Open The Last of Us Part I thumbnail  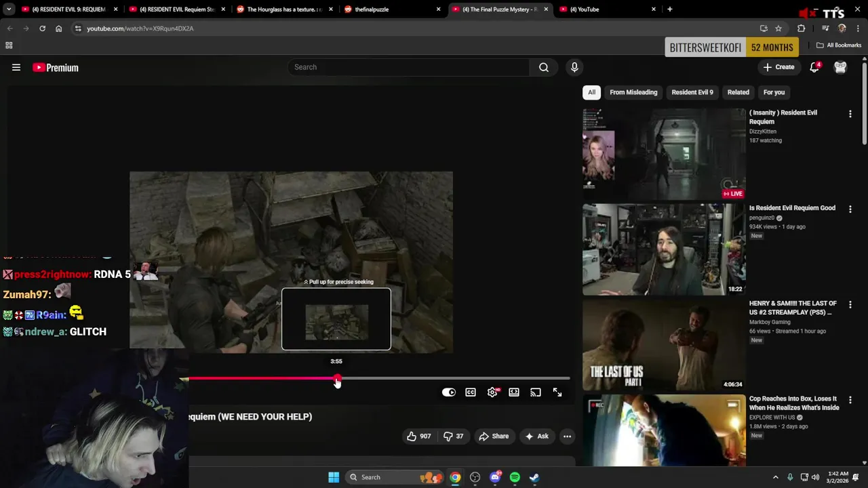click(x=664, y=345)
